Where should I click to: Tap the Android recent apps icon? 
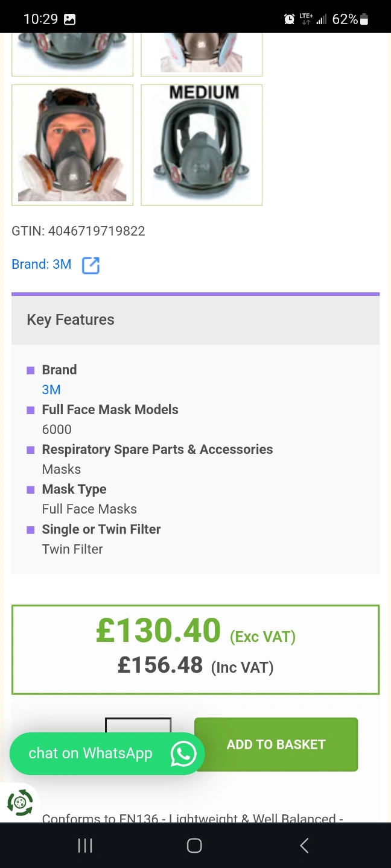tap(85, 846)
